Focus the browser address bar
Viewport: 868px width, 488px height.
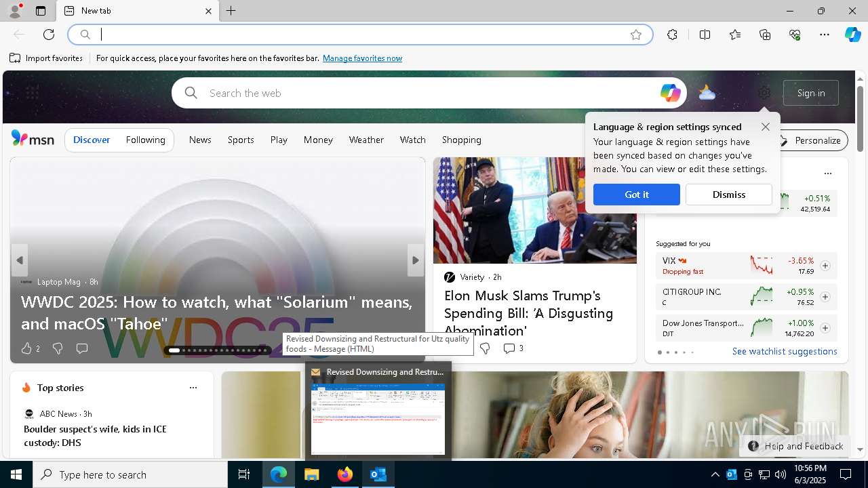click(359, 35)
